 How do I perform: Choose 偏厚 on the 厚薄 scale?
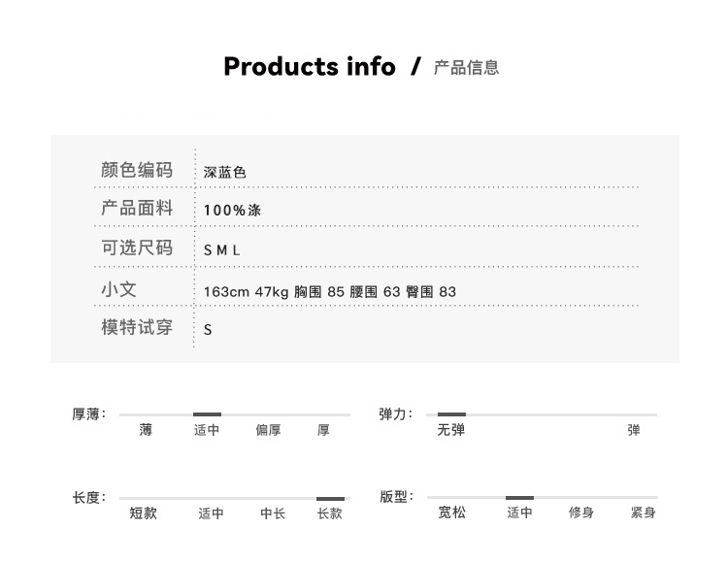pos(269,430)
